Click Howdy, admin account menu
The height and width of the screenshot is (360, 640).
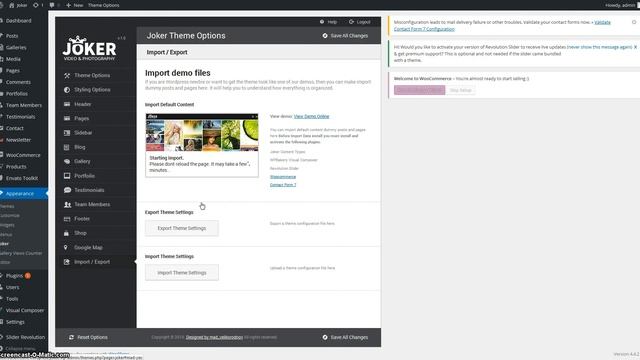pos(620,5)
